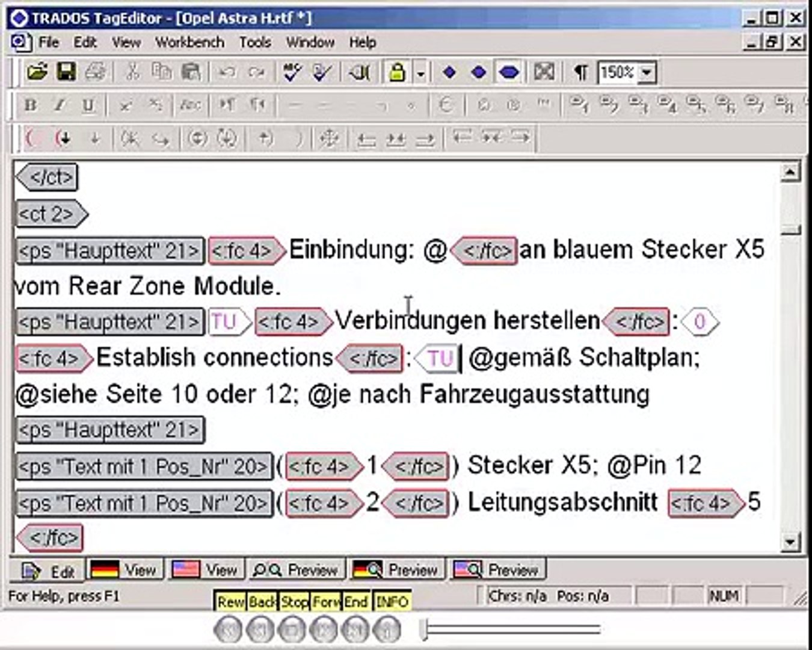
Task: Click the next placeable right-arrow icon
Action: click(425, 140)
